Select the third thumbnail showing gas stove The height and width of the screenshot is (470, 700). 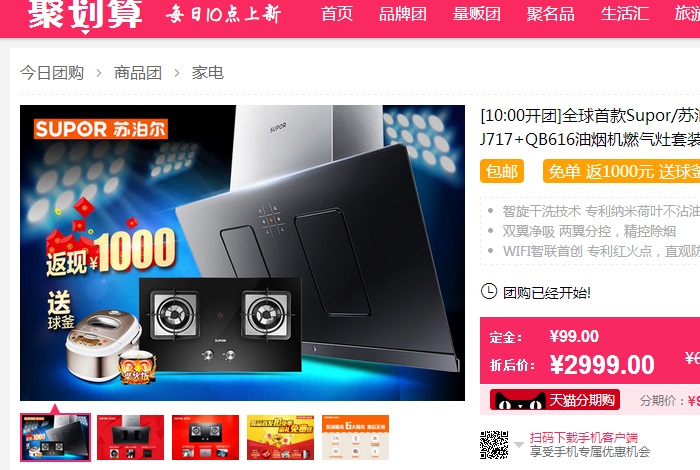pyautogui.click(x=205, y=437)
